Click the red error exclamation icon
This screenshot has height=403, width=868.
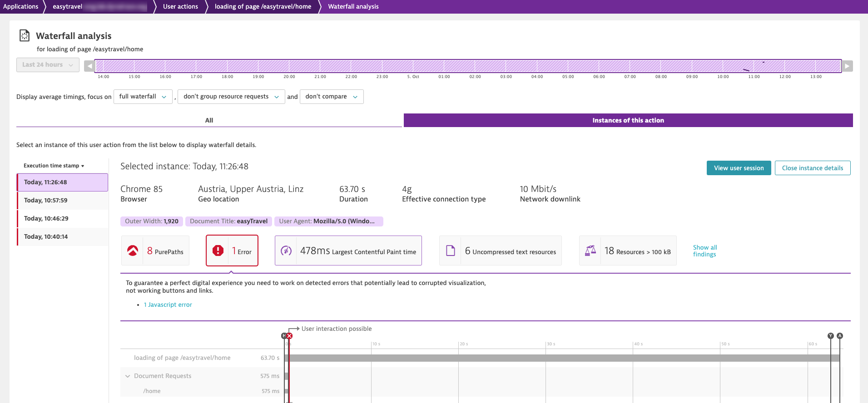pos(218,251)
